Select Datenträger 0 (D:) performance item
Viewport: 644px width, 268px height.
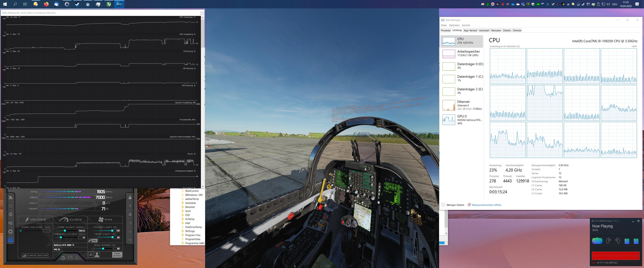462,66
